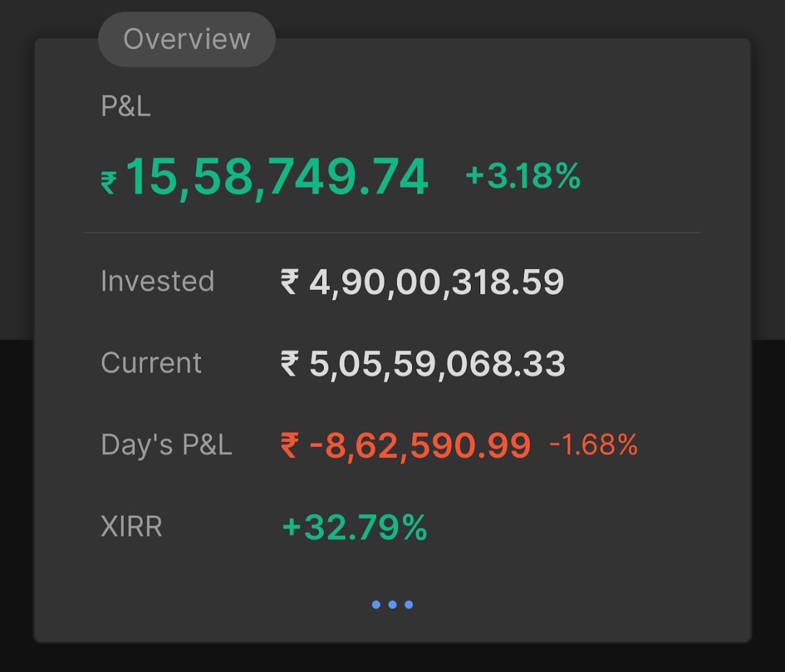Tap the -1.68% day change percentage
The height and width of the screenshot is (672, 785).
click(594, 445)
